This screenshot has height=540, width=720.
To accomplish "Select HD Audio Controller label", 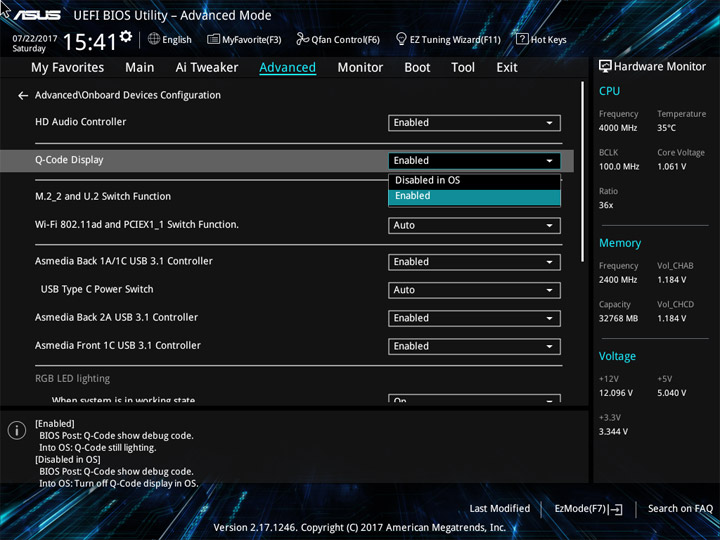I will (x=80, y=122).
